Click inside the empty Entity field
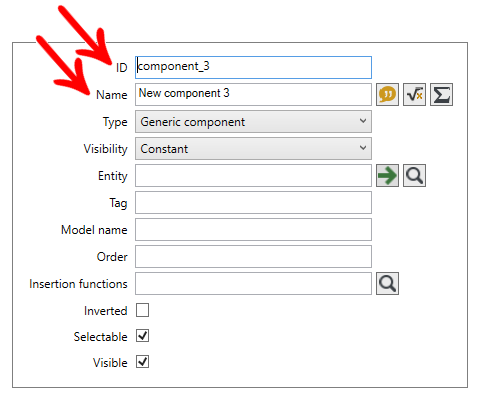484x405 pixels. click(253, 176)
